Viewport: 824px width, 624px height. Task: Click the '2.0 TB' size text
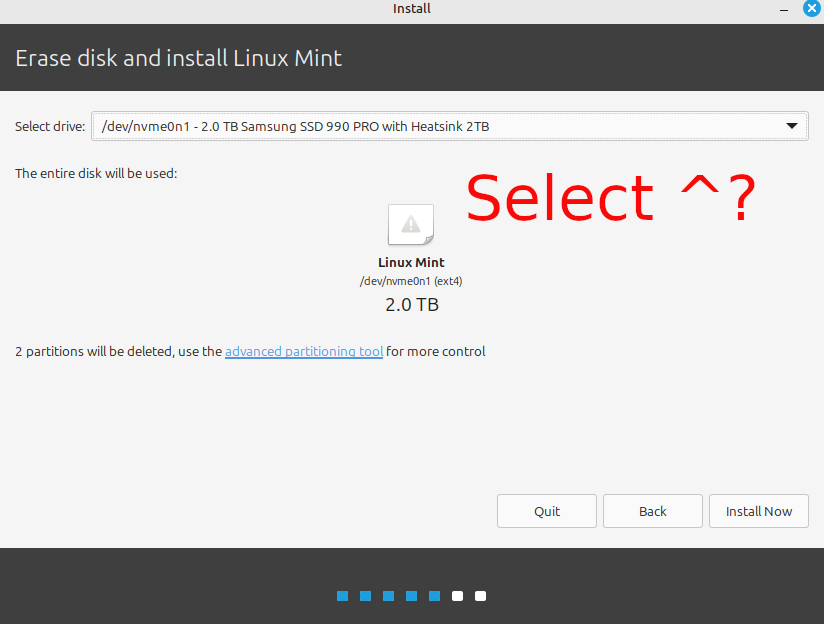pyautogui.click(x=411, y=304)
